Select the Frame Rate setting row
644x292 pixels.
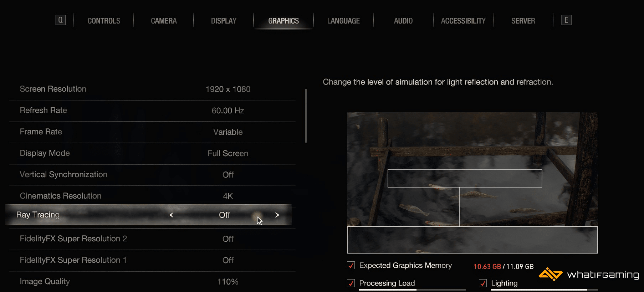pos(152,132)
